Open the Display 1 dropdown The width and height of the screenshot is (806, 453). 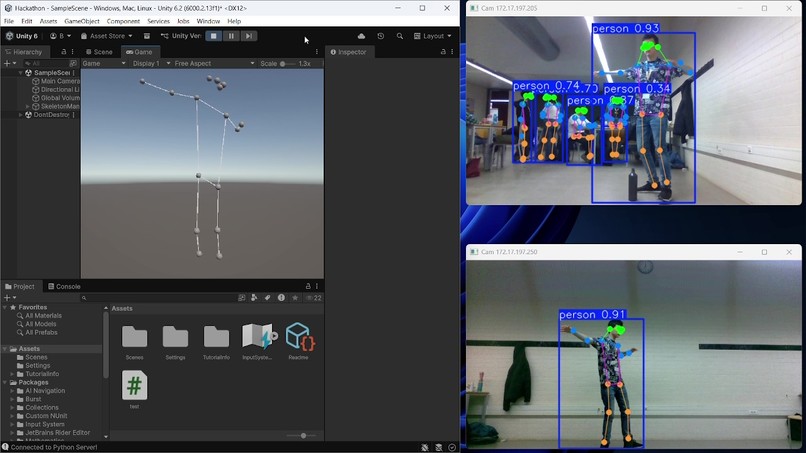coord(152,63)
